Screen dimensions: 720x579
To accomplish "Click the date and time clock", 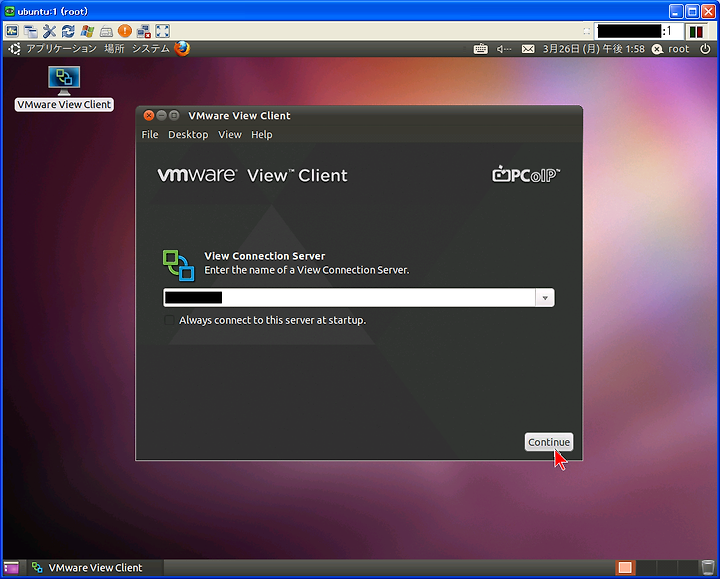I will pyautogui.click(x=593, y=49).
